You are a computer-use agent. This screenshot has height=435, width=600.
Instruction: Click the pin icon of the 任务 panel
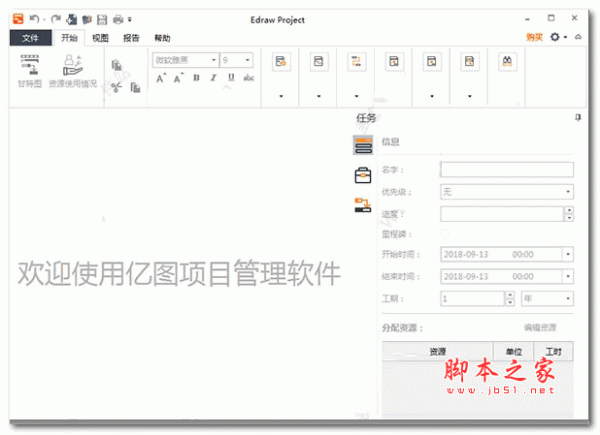[578, 117]
